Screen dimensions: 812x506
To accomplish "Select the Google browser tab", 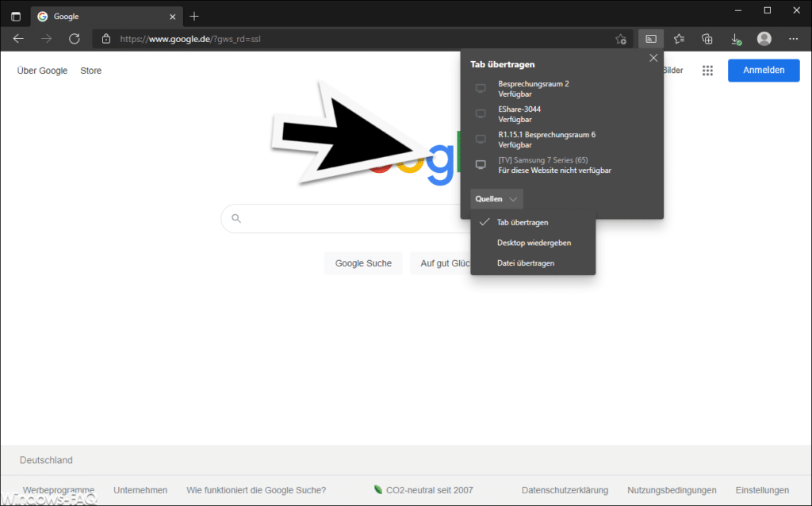I will (x=107, y=17).
